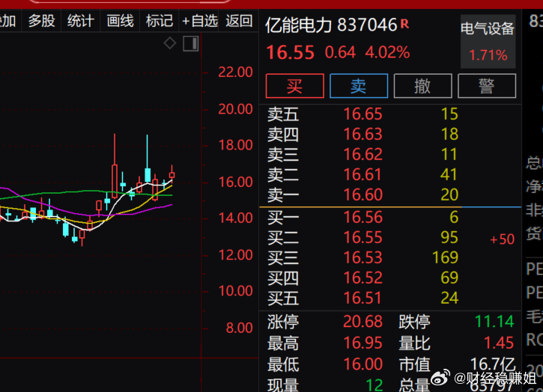Image resolution: width=543 pixels, height=392 pixels.
Task: Select 买三 price 16.53
Action: (363, 257)
